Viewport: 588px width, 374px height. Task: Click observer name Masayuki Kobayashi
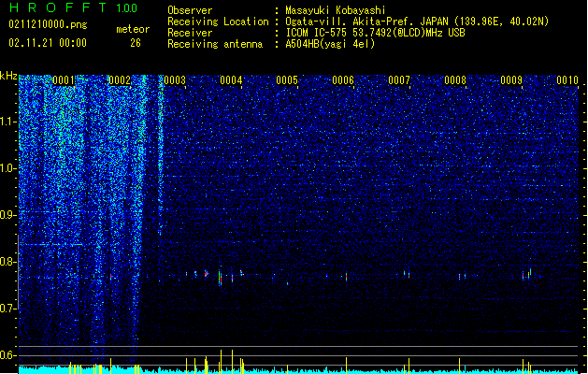pyautogui.click(x=336, y=10)
